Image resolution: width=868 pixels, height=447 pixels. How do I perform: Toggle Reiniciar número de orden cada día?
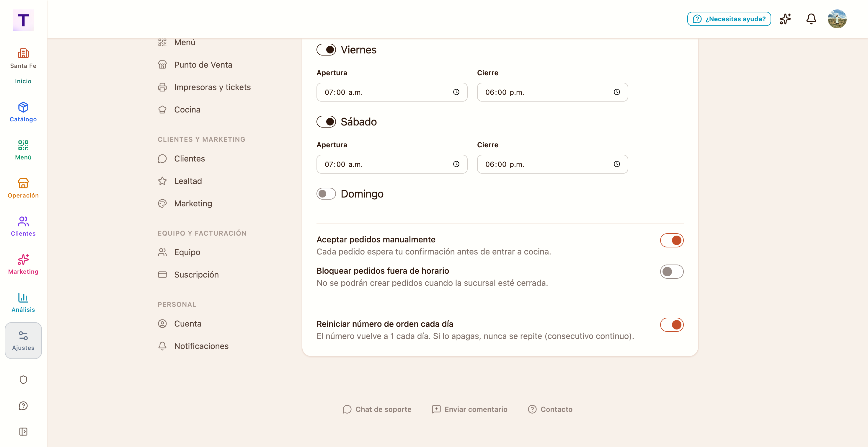tap(672, 325)
